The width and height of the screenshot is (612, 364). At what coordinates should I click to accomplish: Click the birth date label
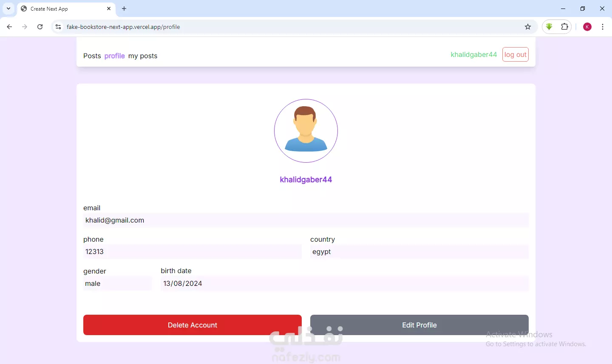[176, 271]
